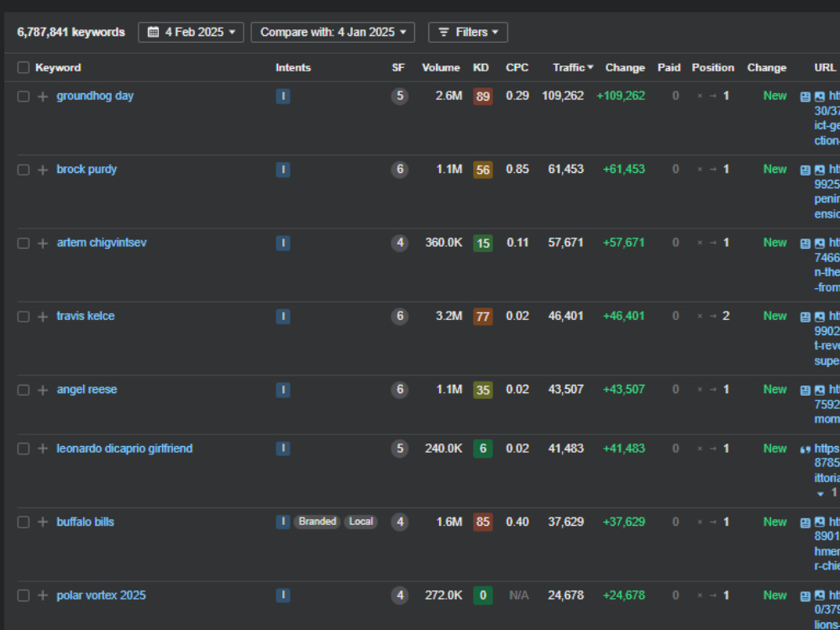This screenshot has width=840, height=630.
Task: Open the polar vortex 2025 keyword link
Action: (x=102, y=596)
